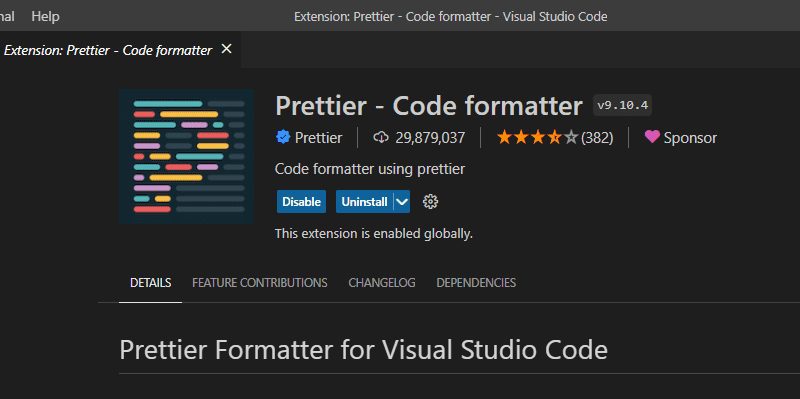Disable the Prettier extension
The width and height of the screenshot is (800, 399).
(x=302, y=202)
